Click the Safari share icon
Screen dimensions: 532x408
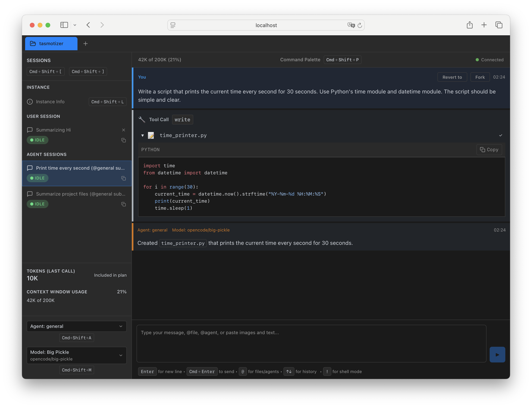469,25
